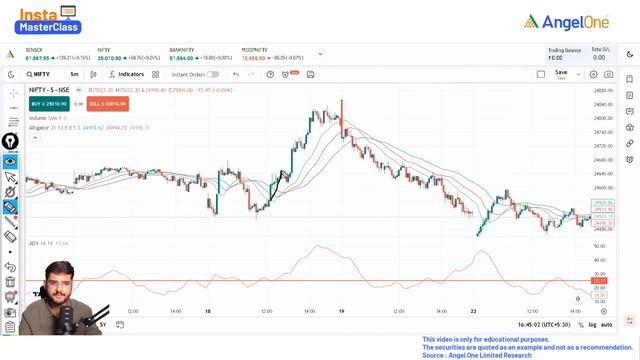Change the candlestick chart style
Screen dimensions: 640x360
93,74
